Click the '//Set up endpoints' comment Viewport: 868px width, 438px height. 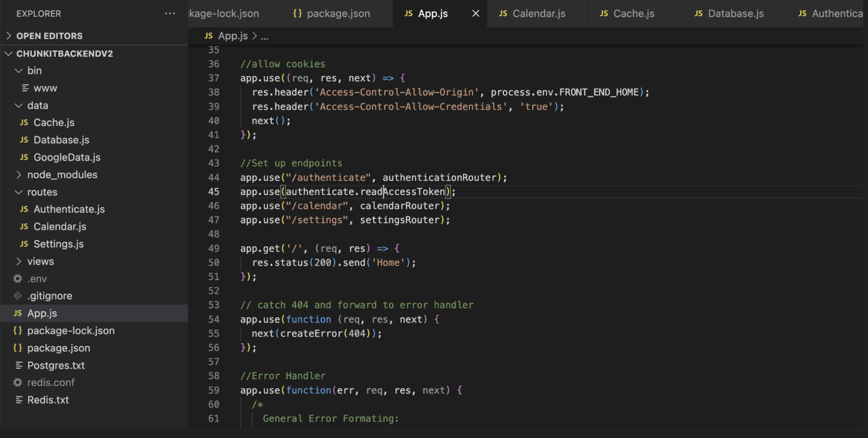coord(291,163)
